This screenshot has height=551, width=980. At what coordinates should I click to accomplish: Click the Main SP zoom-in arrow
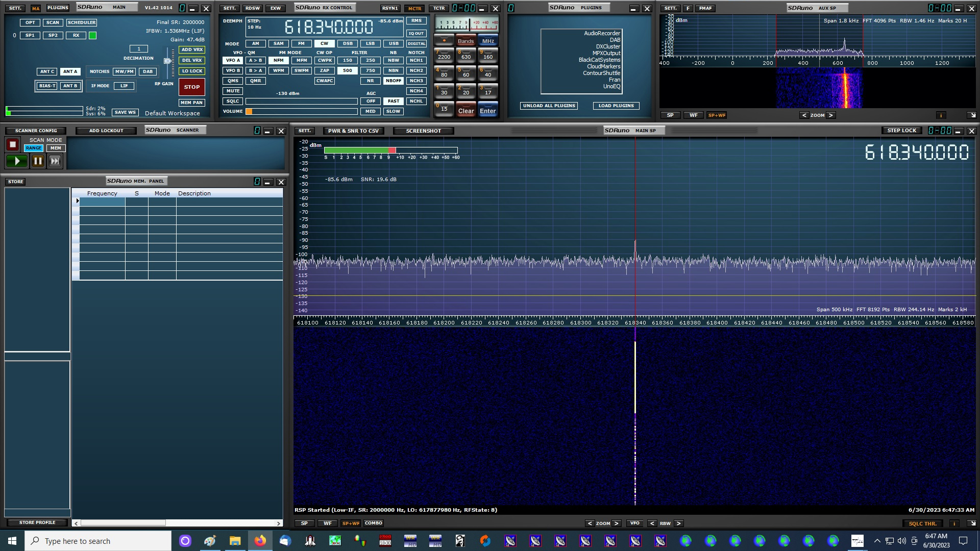617,523
